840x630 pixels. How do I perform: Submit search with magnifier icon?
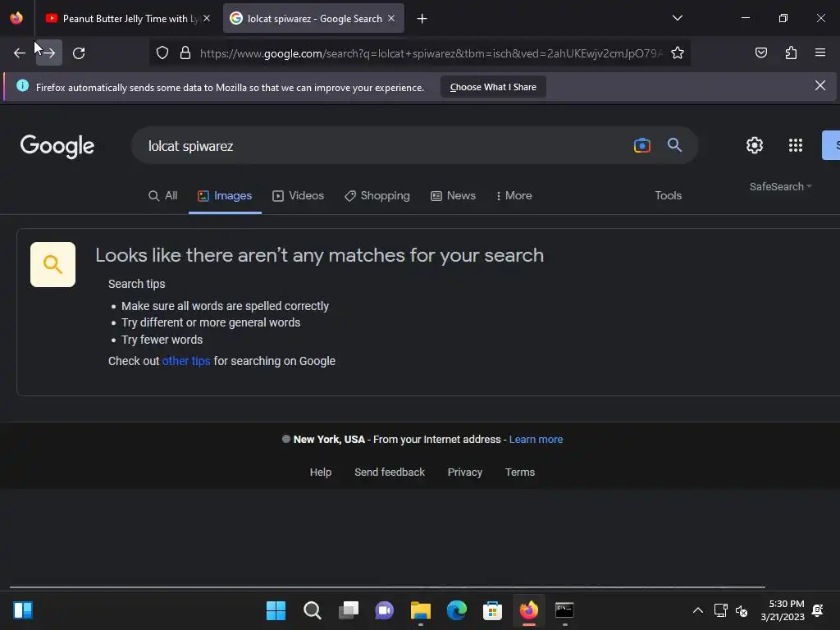coord(674,144)
